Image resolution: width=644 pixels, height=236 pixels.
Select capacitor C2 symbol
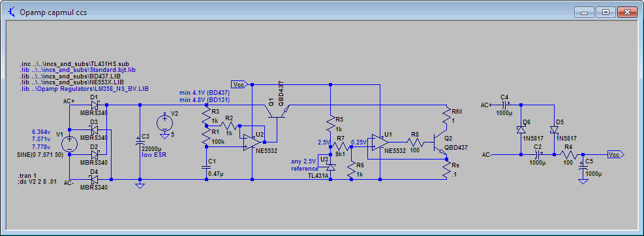[x=538, y=154]
